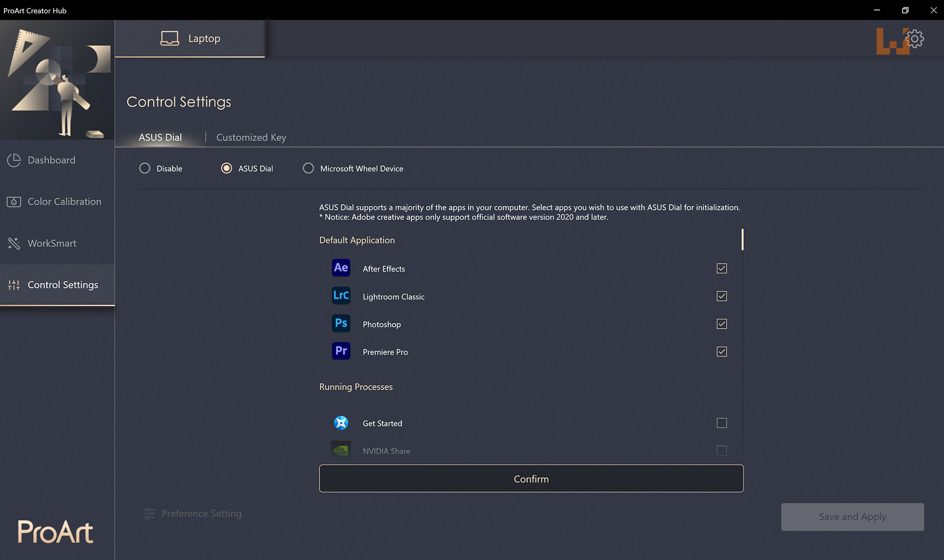Click the After Effects app icon
Screen dimensions: 944x560
(x=341, y=268)
